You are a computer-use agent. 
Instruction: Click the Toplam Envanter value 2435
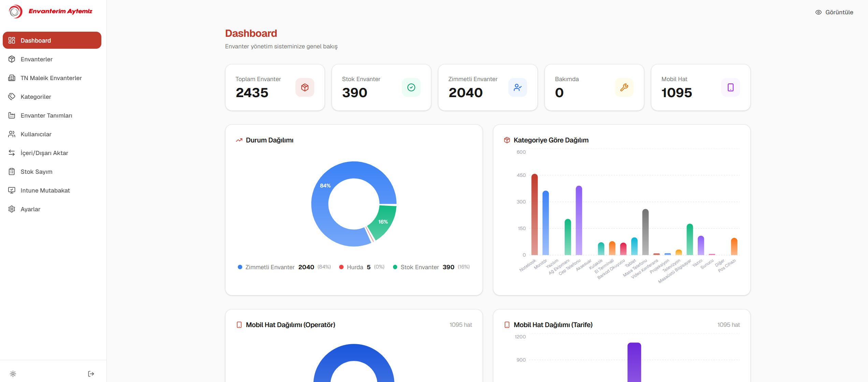click(x=252, y=93)
